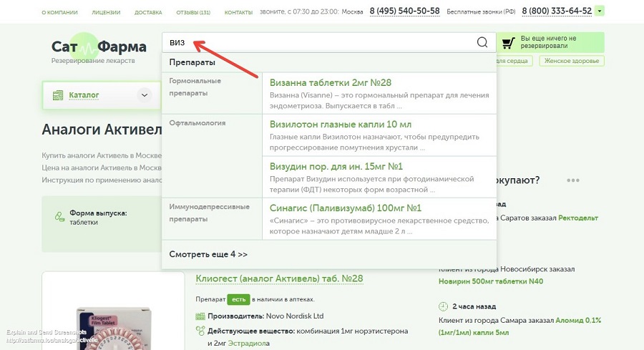Click the search magnifier icon
The width and height of the screenshot is (644, 350).
(x=482, y=42)
